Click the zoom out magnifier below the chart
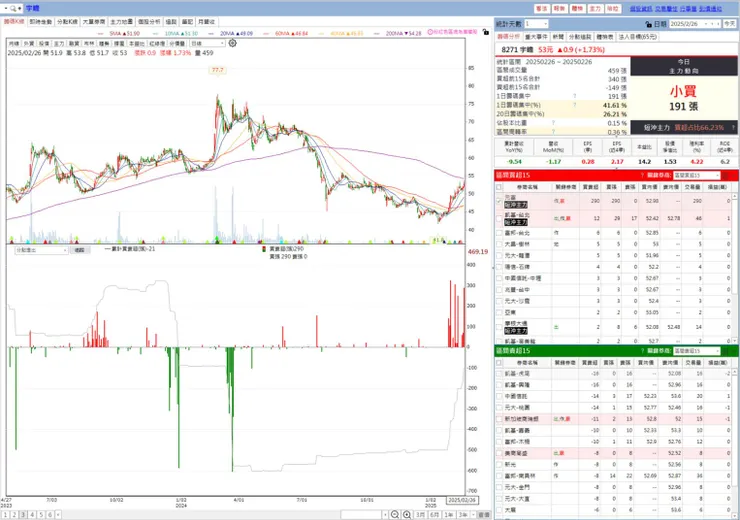Image resolution: width=740 pixels, height=520 pixels. click(x=395, y=514)
